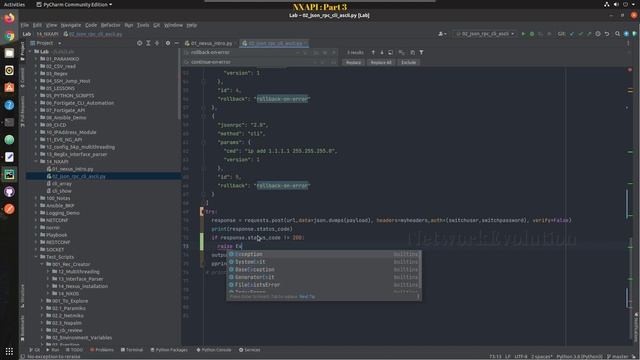Open Python Packages tool window
Screen dimensions: 640x360
coord(169,350)
